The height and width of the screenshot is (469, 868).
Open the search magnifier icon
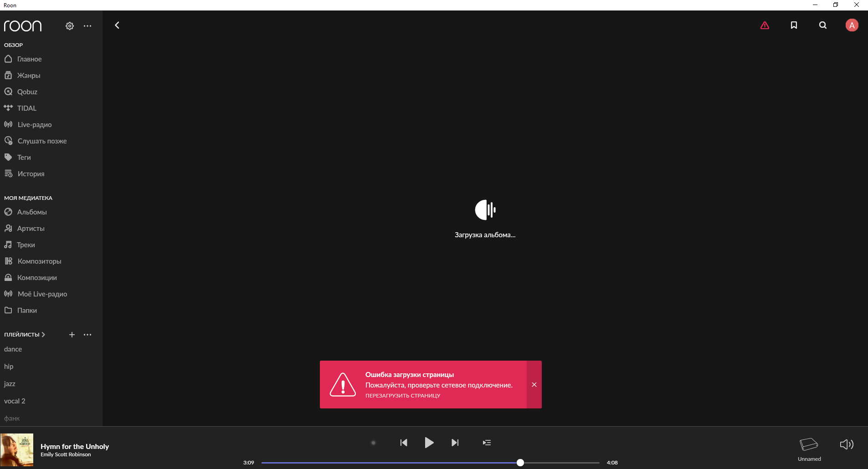tap(822, 25)
